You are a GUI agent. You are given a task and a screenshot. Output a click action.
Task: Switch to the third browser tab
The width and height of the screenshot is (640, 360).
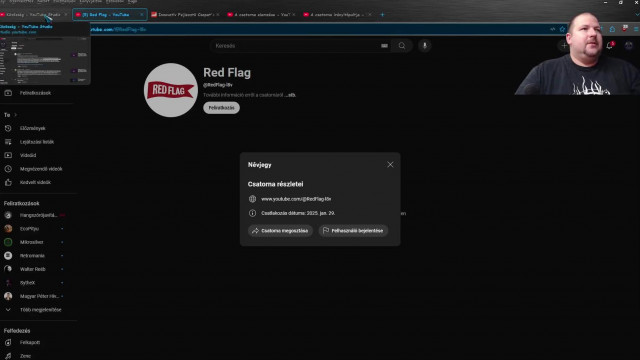[185, 15]
